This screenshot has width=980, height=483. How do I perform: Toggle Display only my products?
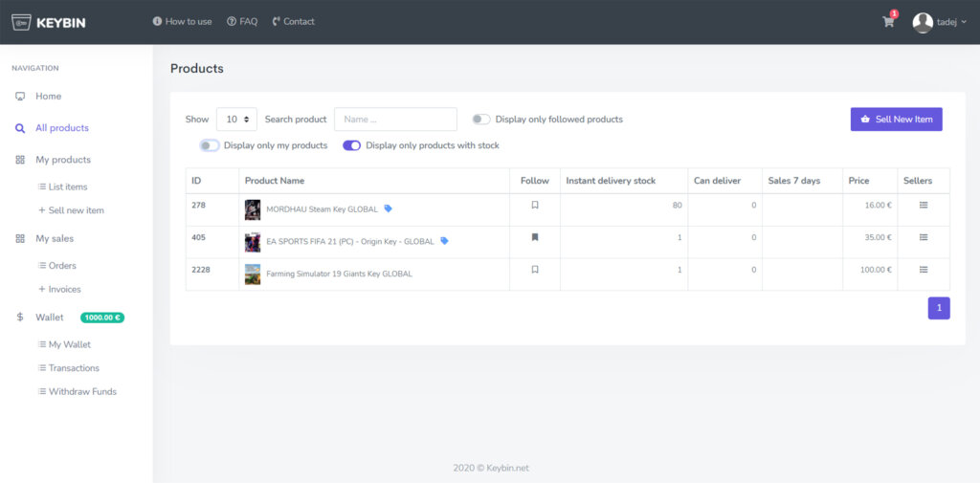[x=210, y=145]
